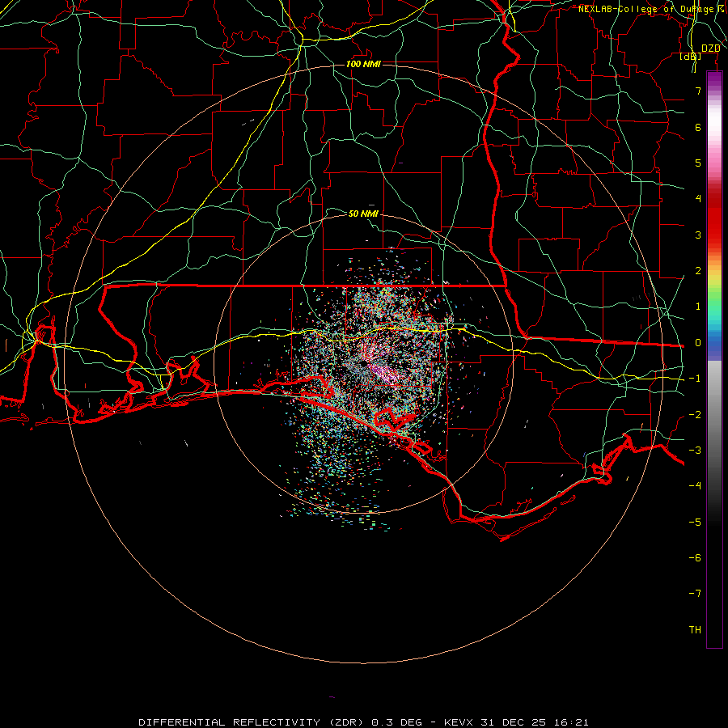Click the -4 tick label on color scale

click(x=695, y=486)
